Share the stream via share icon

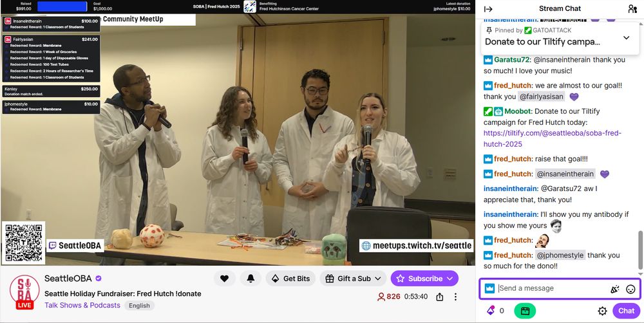(439, 297)
